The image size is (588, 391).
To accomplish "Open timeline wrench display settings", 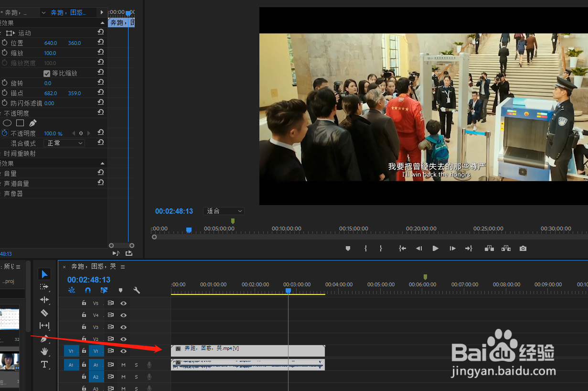I will pyautogui.click(x=137, y=290).
